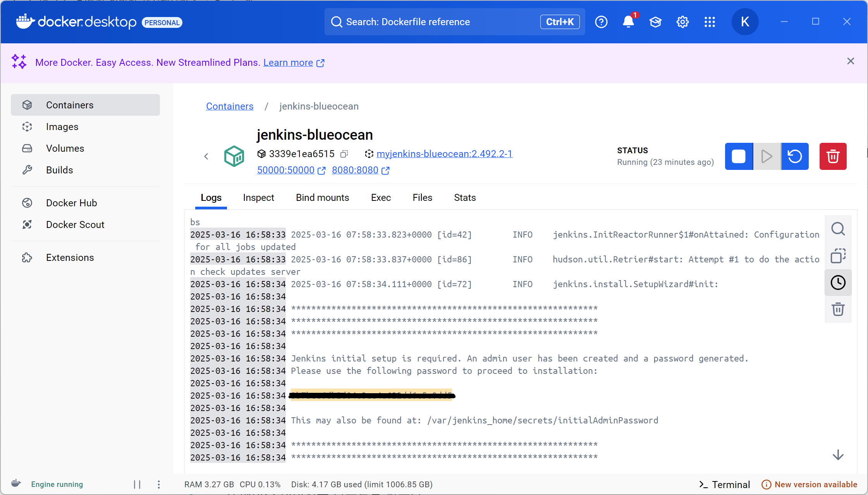868x495 pixels.
Task: Copy logs to clipboard icon
Action: (x=838, y=256)
